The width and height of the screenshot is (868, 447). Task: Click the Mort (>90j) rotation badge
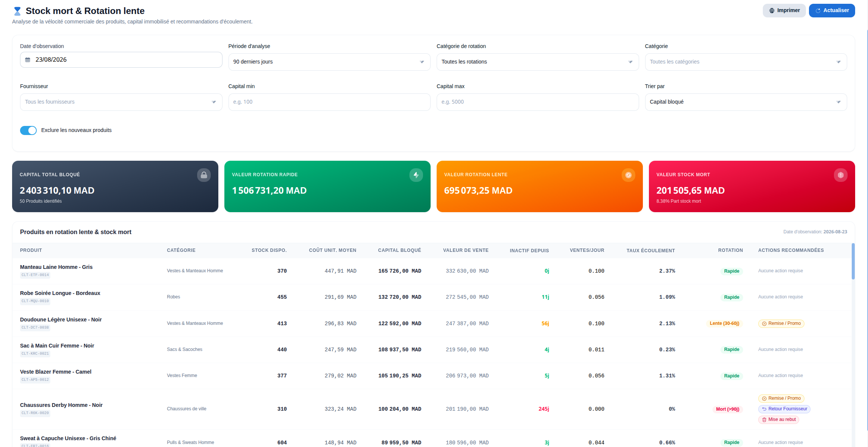(x=728, y=409)
